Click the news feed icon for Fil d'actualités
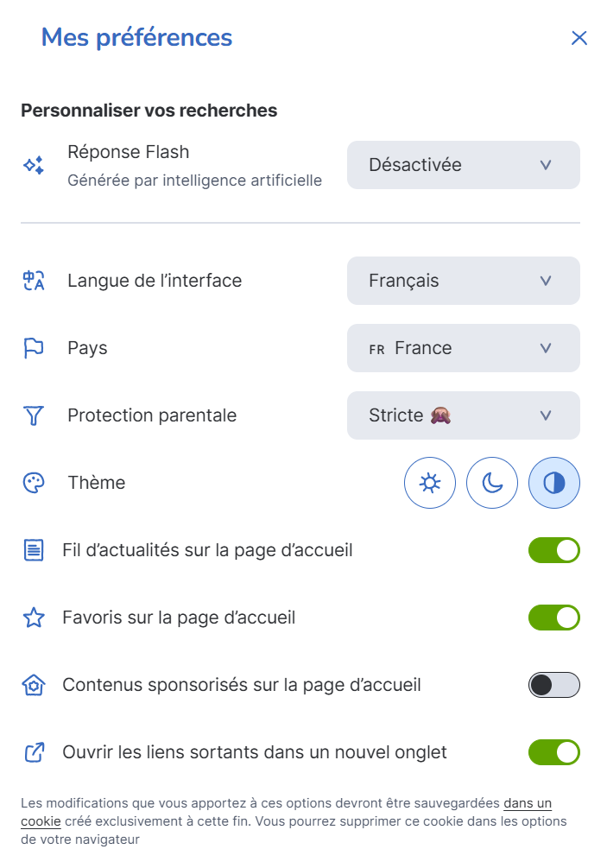Screen dimensions: 607x868 pyautogui.click(x=34, y=550)
